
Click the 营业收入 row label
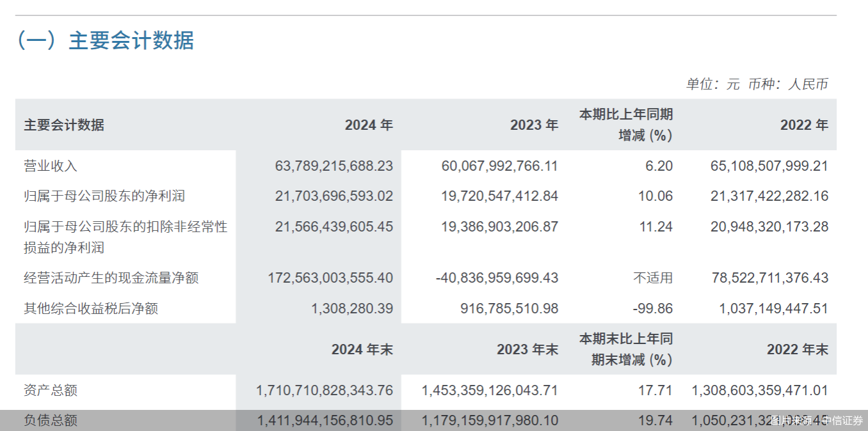click(51, 166)
